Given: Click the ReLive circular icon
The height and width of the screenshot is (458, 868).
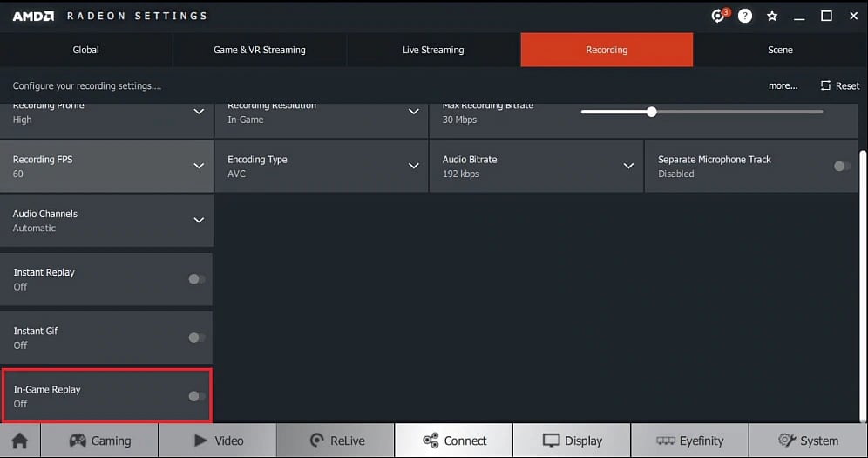Looking at the screenshot, I should tap(316, 441).
